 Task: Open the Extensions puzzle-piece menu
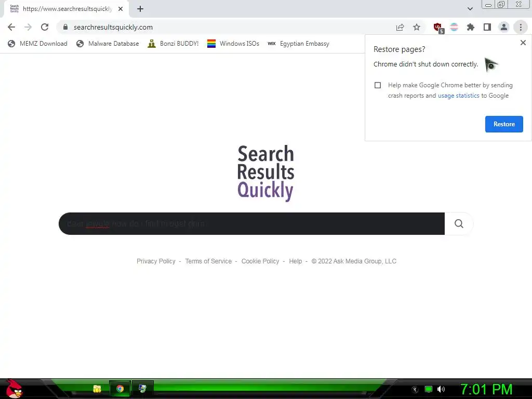coord(471,27)
